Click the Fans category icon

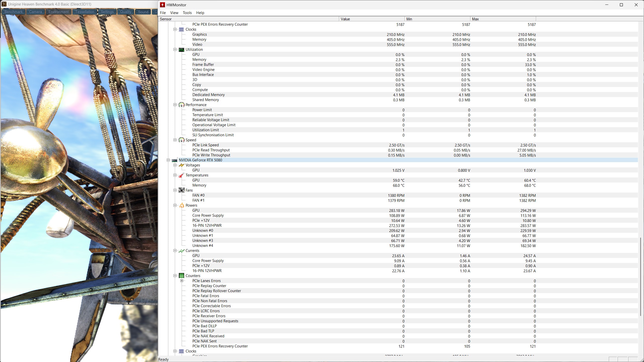pyautogui.click(x=181, y=190)
